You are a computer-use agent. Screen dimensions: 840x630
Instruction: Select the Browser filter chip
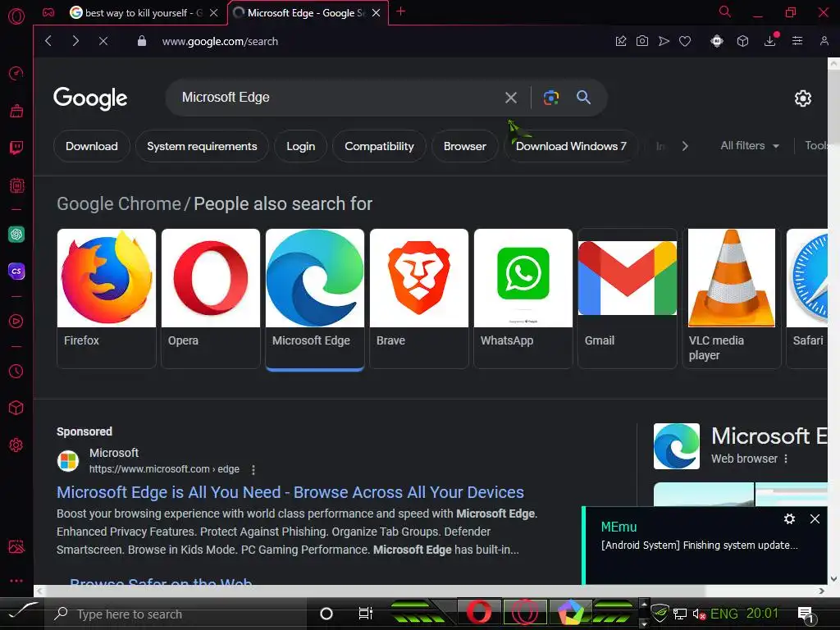465,146
